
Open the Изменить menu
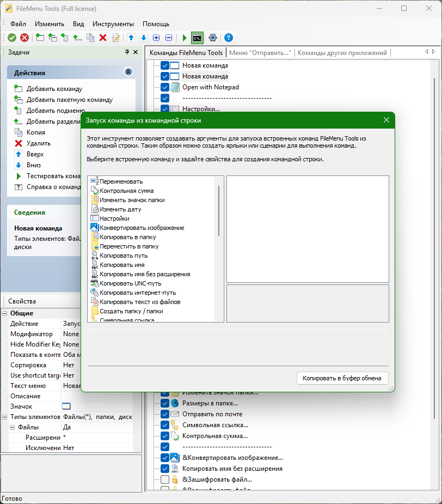click(x=50, y=24)
